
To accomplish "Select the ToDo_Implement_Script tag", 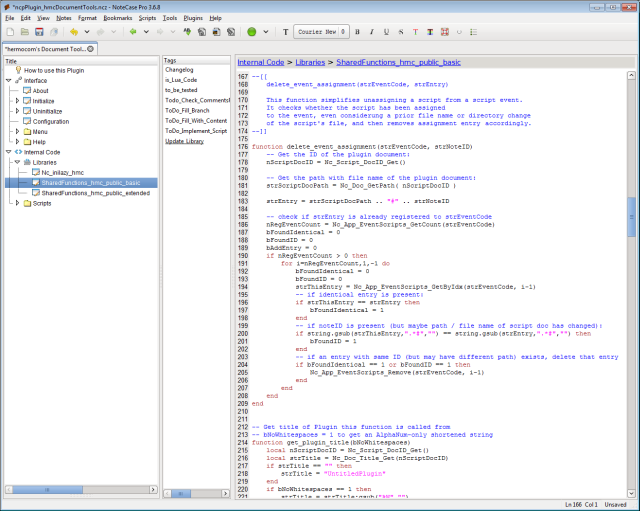I will tap(196, 131).
